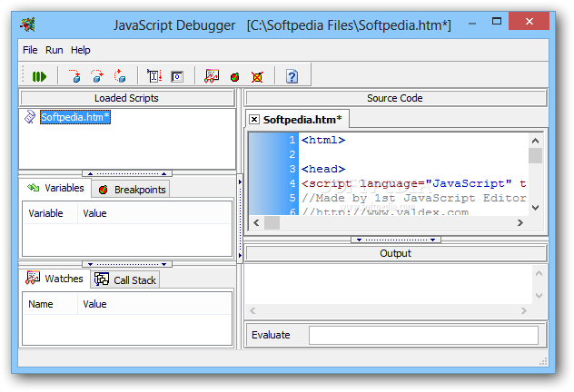Screen dimensions: 574x392
Task: Switch to the Variables tab
Action: click(55, 188)
